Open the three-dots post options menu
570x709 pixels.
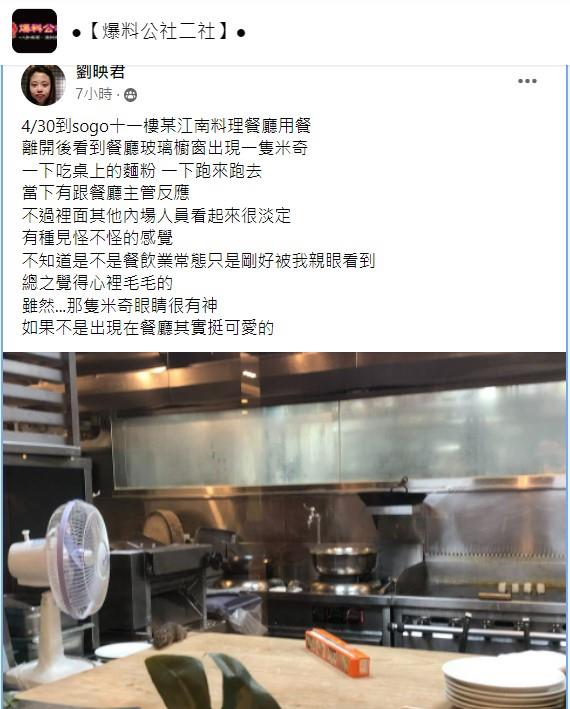[x=527, y=81]
